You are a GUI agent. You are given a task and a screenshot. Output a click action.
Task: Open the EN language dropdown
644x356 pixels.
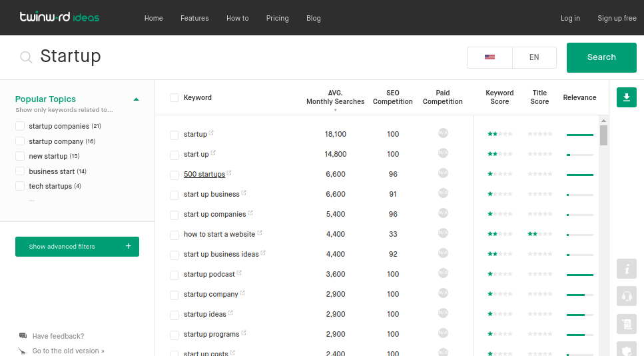tap(534, 57)
